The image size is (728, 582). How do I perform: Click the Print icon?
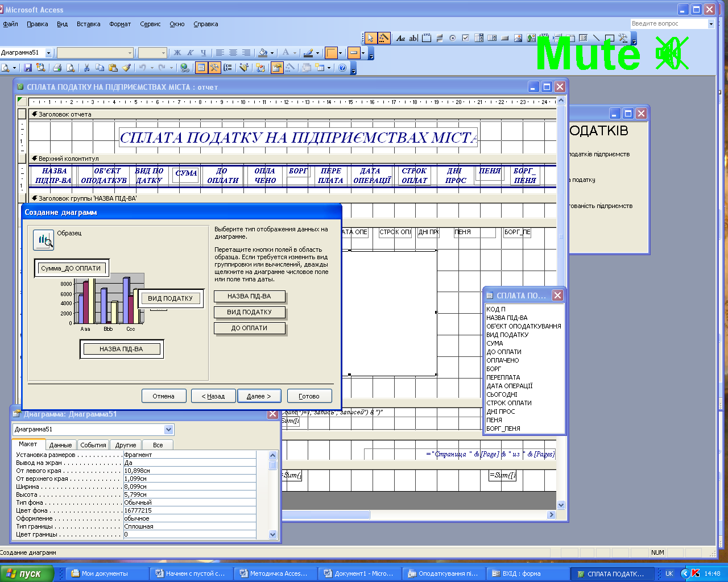(x=57, y=68)
